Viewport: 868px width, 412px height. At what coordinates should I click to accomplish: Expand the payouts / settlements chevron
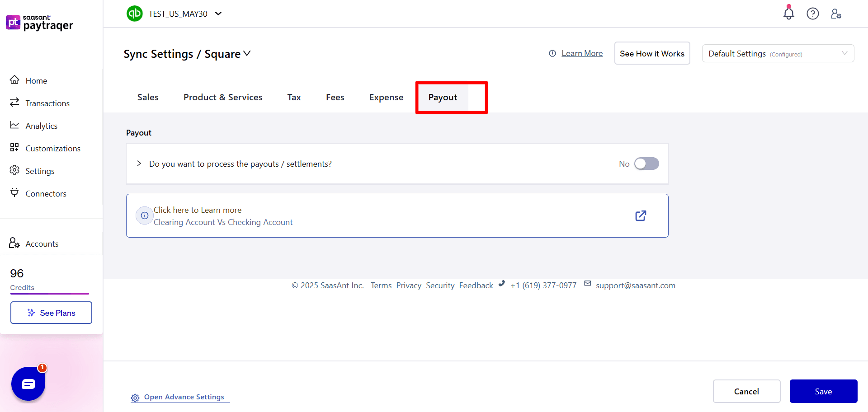point(139,164)
